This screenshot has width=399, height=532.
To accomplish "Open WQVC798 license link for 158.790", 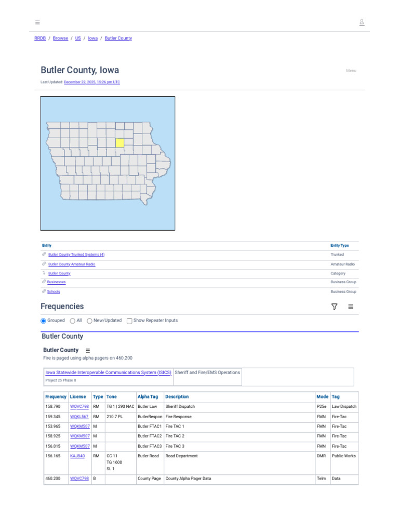I will [x=79, y=406].
